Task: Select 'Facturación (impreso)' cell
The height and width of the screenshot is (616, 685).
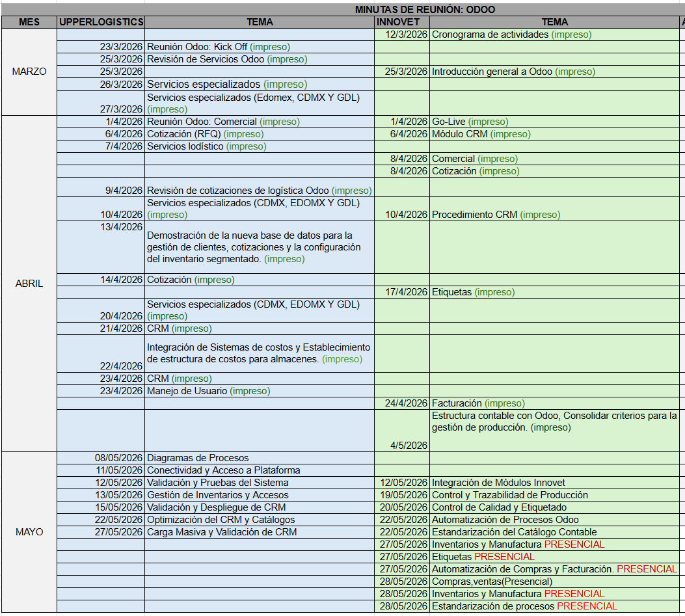Action: click(x=554, y=404)
